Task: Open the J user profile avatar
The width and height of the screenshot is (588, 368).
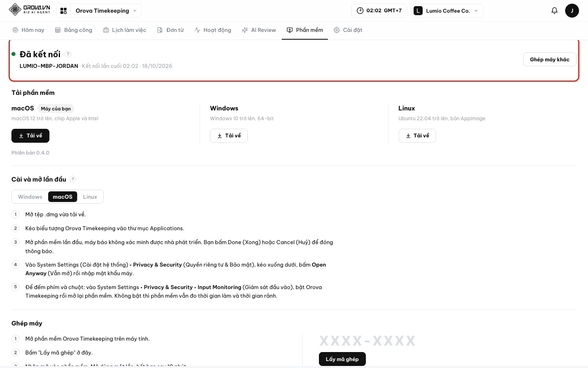Action: [572, 11]
